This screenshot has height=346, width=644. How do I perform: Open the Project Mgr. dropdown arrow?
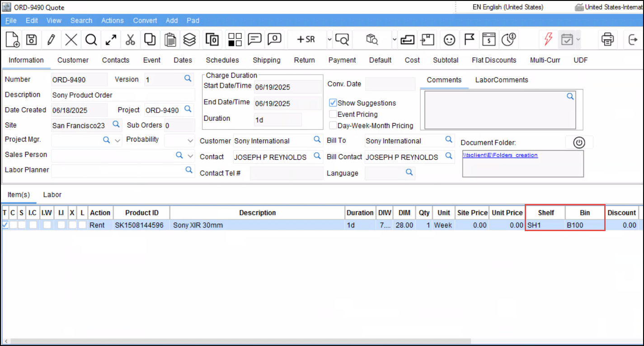click(x=118, y=141)
